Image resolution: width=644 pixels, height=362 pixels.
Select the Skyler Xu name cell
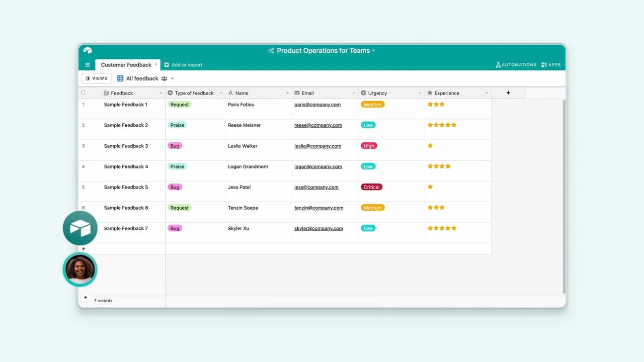[x=238, y=228]
